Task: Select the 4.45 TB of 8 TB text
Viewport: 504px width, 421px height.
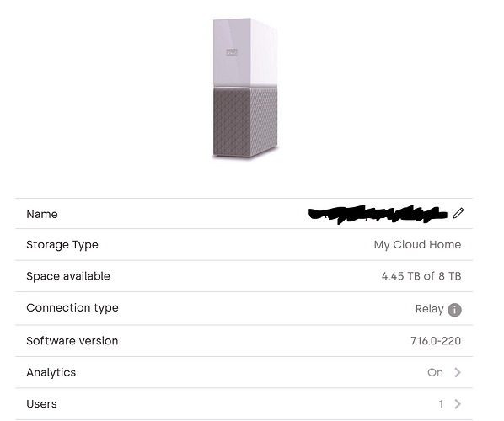Action: click(x=421, y=276)
